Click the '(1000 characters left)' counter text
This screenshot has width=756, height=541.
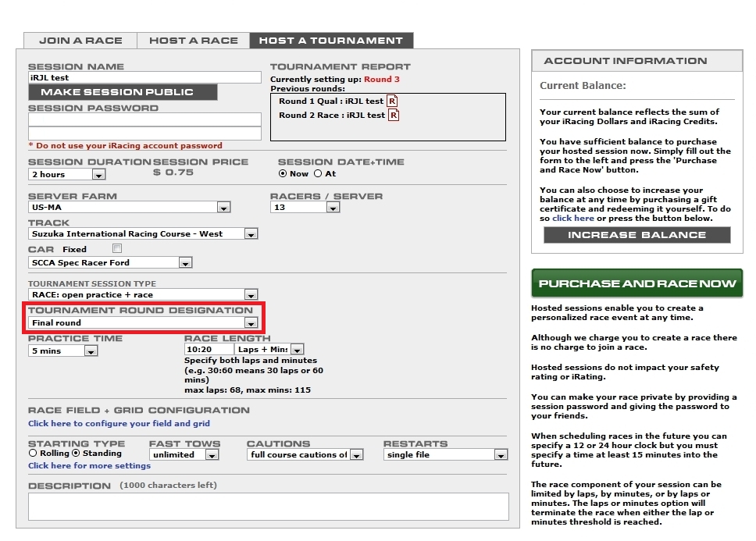tap(168, 485)
